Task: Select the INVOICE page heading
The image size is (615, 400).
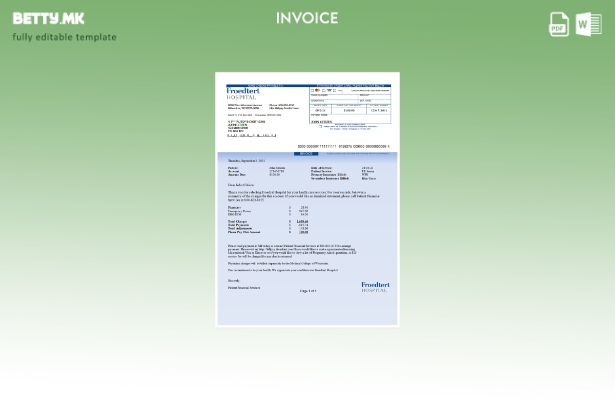Action: click(x=307, y=18)
